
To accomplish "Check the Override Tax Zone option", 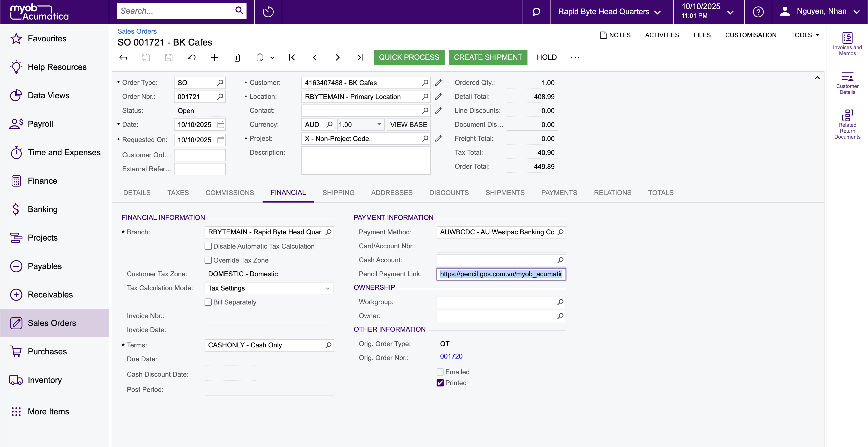I will click(208, 260).
